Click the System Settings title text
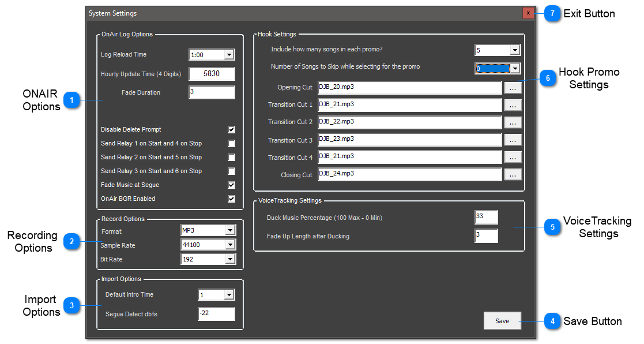The width and height of the screenshot is (644, 344). [113, 13]
